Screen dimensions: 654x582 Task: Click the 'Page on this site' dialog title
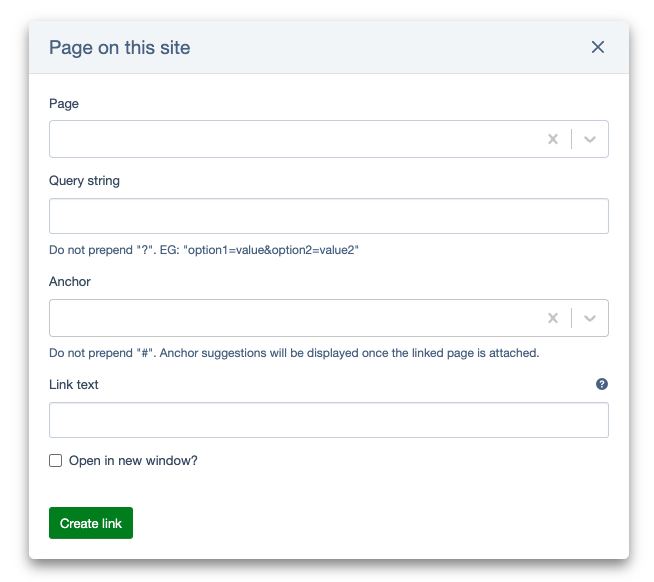pyautogui.click(x=119, y=48)
